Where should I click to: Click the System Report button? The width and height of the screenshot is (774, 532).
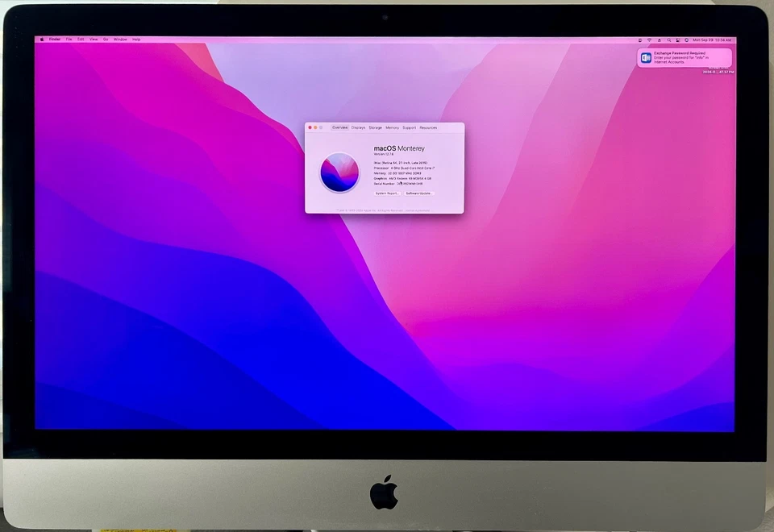click(x=388, y=193)
